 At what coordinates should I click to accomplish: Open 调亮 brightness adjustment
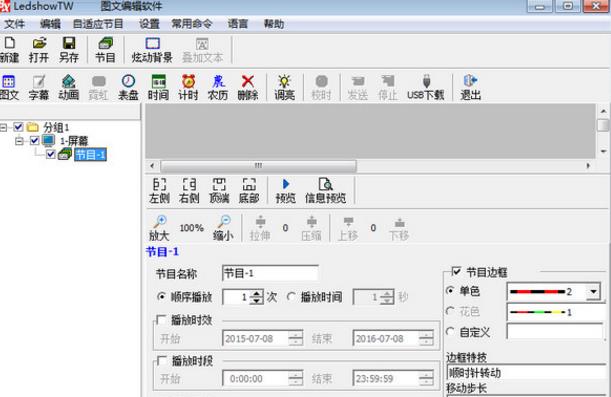point(284,87)
